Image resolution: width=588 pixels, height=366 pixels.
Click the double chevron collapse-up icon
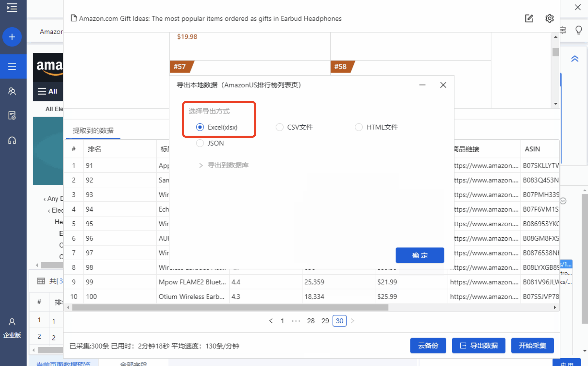coord(575,59)
